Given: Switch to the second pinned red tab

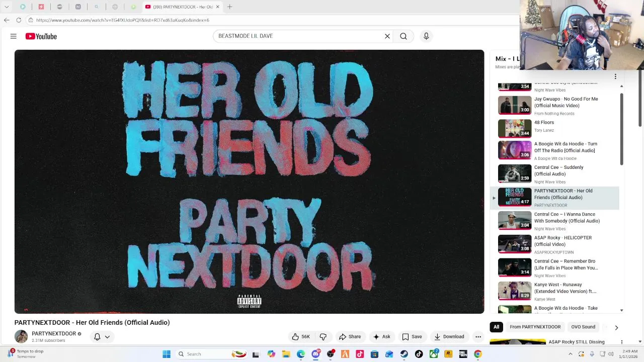Looking at the screenshot, I should click(x=41, y=7).
